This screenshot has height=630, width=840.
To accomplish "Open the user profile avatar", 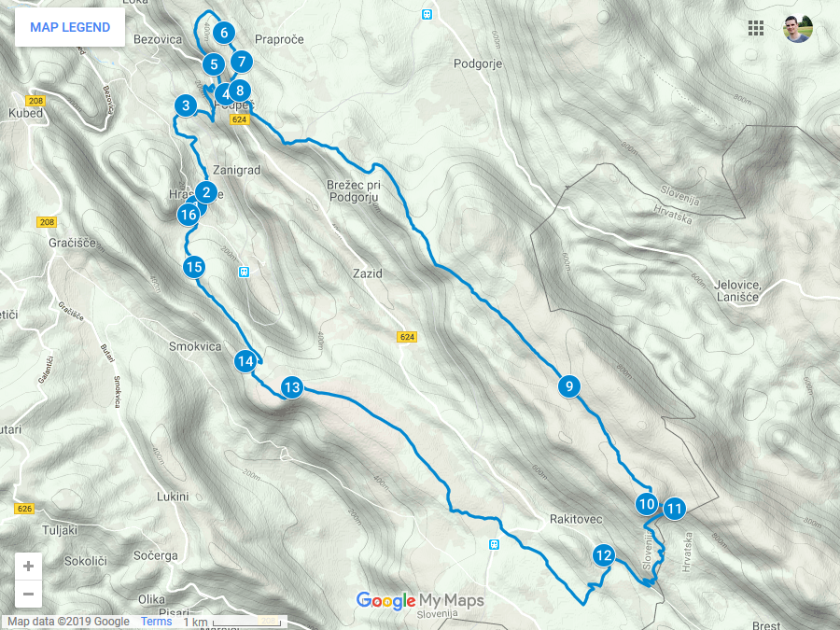I will pos(798,28).
